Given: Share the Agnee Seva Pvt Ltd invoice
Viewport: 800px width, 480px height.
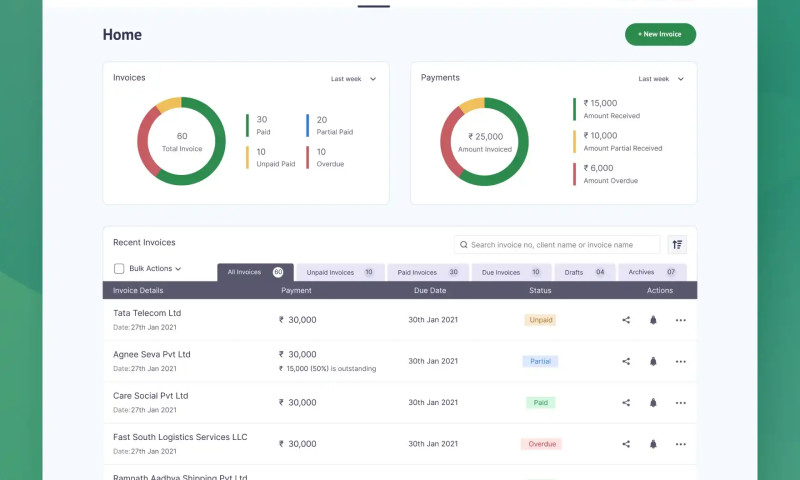Looking at the screenshot, I should pos(626,361).
